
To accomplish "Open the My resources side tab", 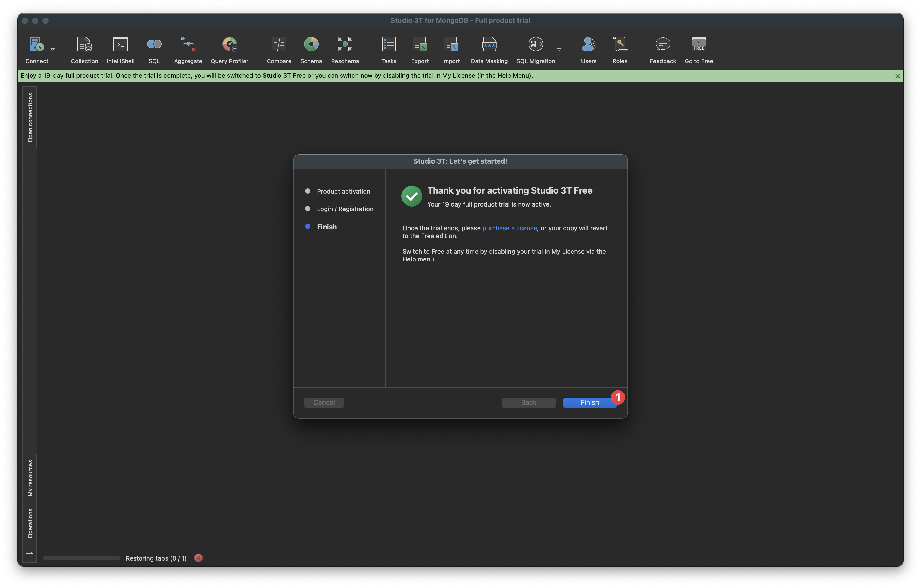I will 30,478.
